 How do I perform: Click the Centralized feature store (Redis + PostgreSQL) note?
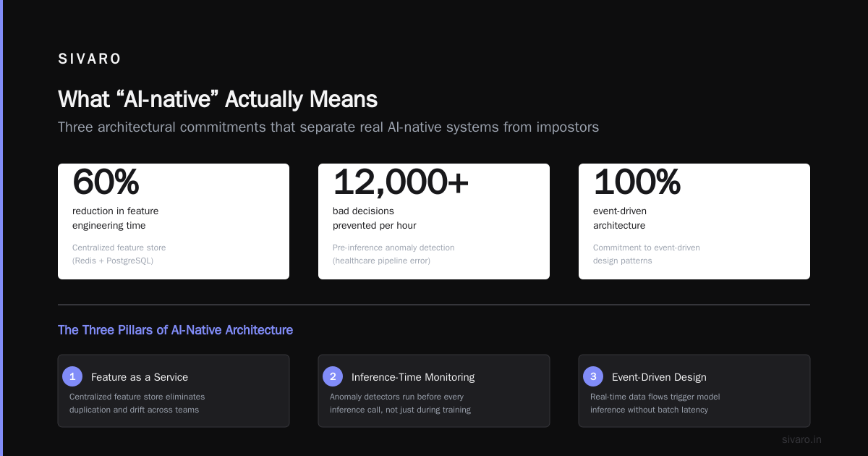coord(119,254)
